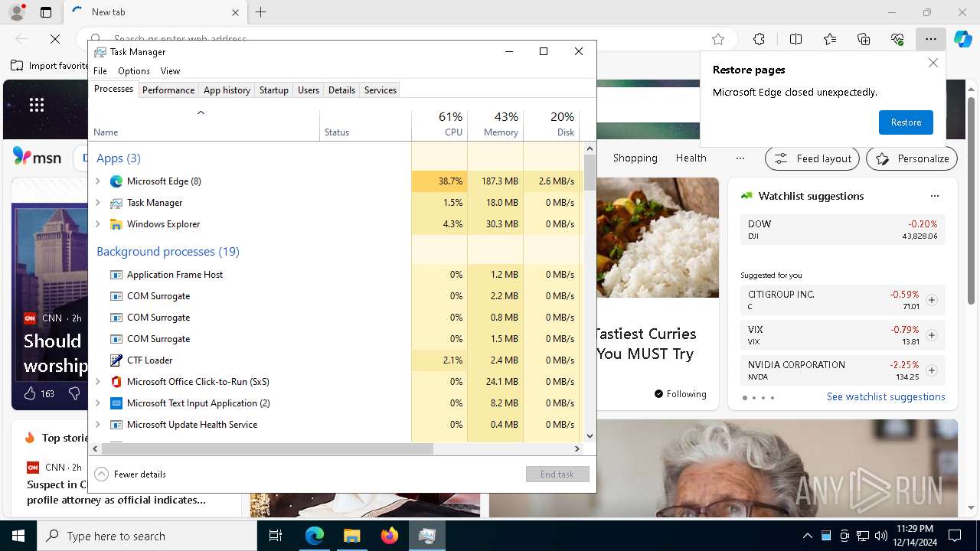Click the Edge address bar

pos(406,39)
